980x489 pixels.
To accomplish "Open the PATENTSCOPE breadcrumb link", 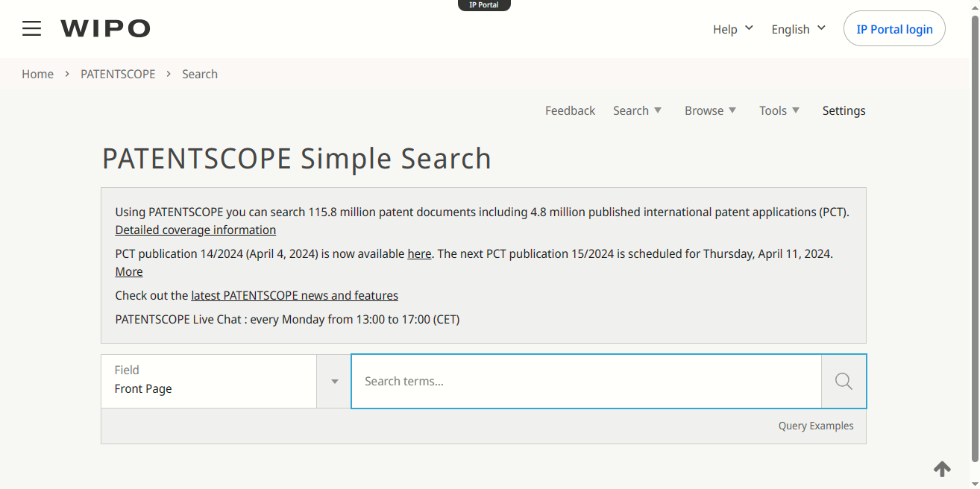I will pyautogui.click(x=118, y=74).
